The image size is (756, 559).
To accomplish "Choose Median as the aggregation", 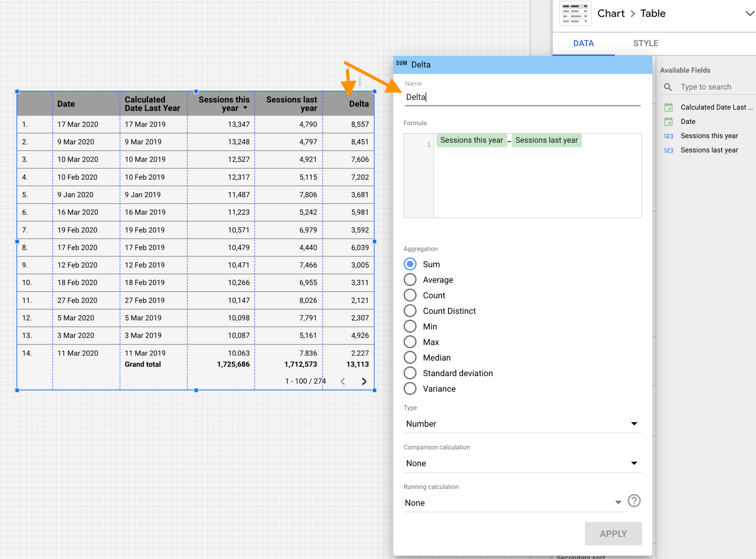I will click(x=410, y=357).
